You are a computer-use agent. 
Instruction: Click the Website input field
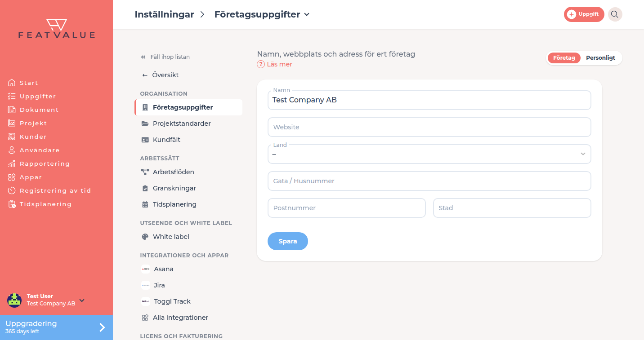click(x=429, y=127)
